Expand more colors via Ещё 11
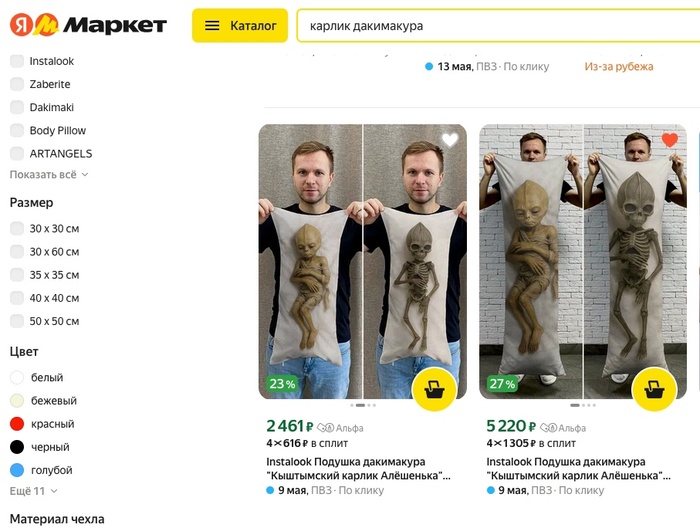The height and width of the screenshot is (528, 700). [x=33, y=491]
